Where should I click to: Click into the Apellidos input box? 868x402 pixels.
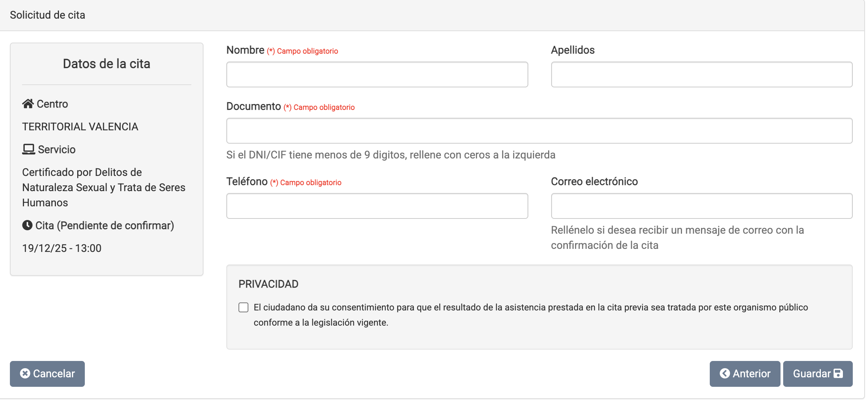click(701, 74)
